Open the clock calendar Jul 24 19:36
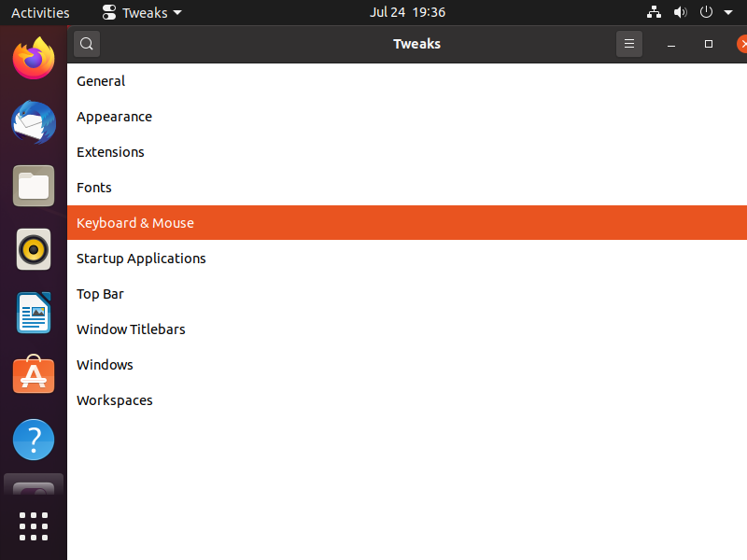The height and width of the screenshot is (560, 747). (407, 12)
